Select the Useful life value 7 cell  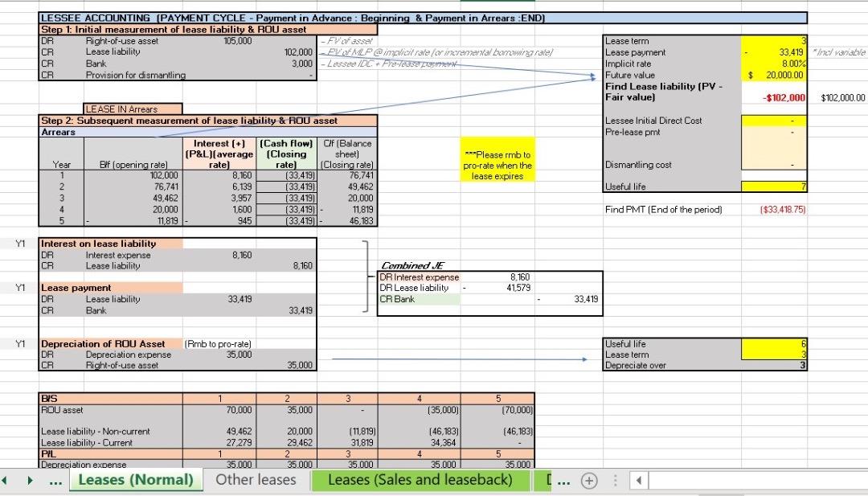774,186
